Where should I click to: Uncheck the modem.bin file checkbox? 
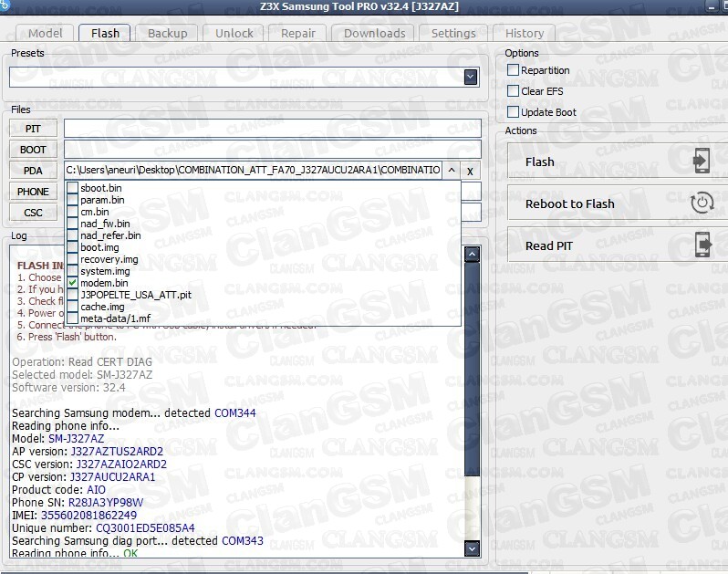[72, 283]
